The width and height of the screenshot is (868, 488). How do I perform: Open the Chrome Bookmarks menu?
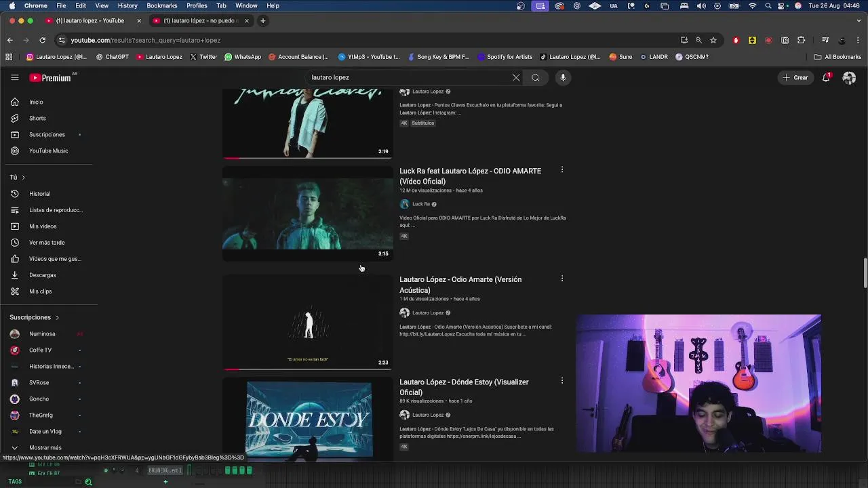tap(162, 5)
